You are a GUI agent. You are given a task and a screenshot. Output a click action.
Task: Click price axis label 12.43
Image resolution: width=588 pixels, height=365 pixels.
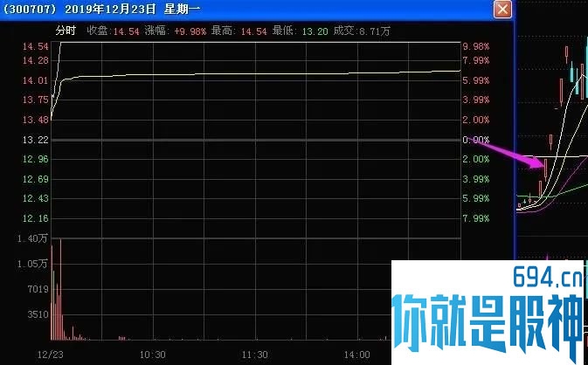click(x=36, y=198)
